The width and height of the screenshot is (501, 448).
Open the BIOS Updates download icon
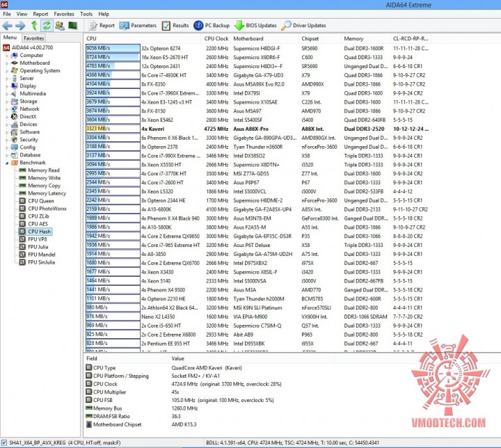(x=239, y=26)
